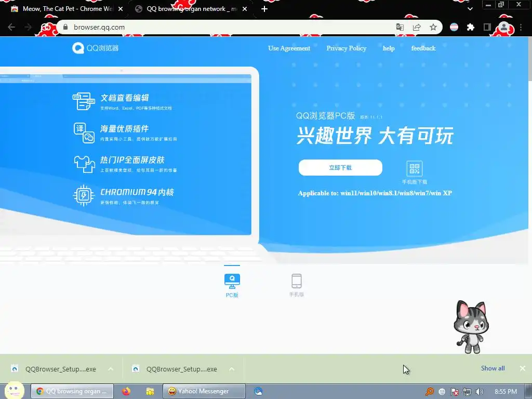Click the volume speaker tray icon
532x399 pixels.
480,392
